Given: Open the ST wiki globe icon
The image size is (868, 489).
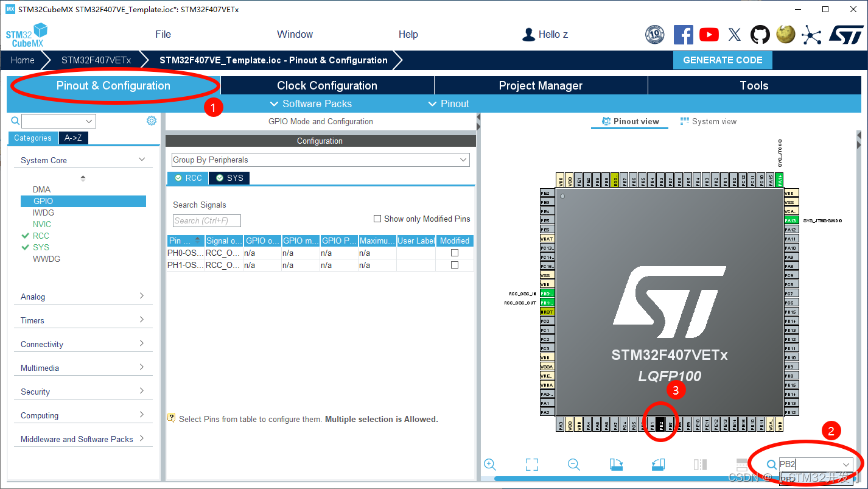Looking at the screenshot, I should (x=786, y=34).
